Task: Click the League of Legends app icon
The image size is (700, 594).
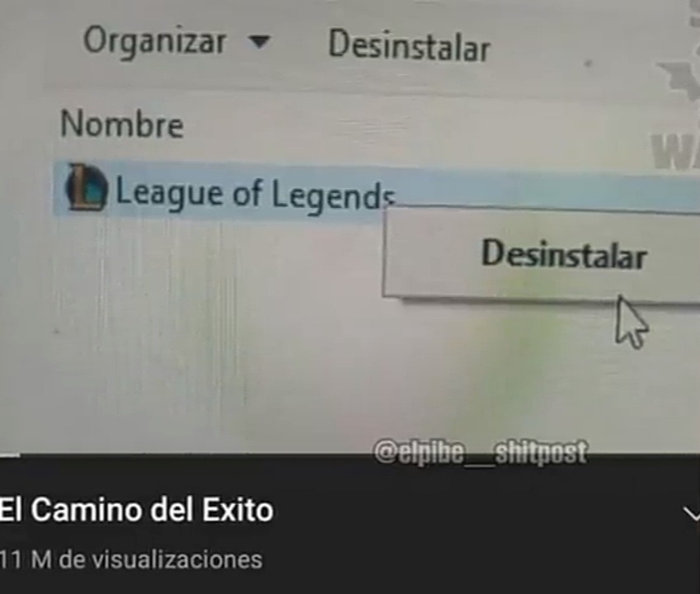Action: click(x=87, y=187)
